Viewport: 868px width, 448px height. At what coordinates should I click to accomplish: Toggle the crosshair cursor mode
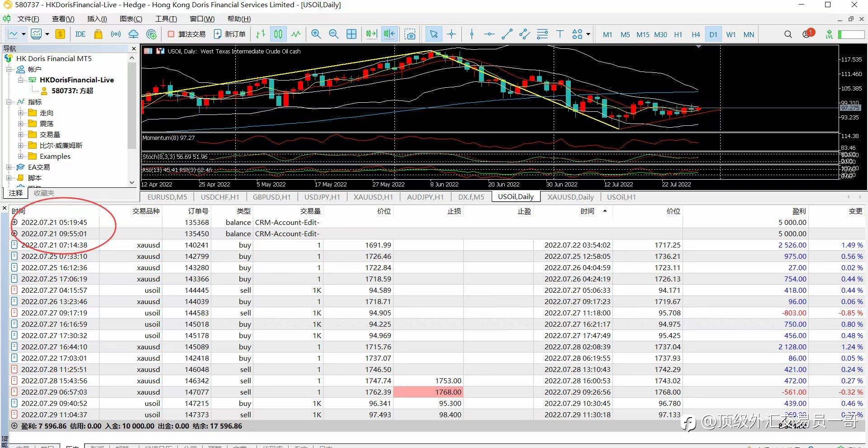(x=451, y=34)
